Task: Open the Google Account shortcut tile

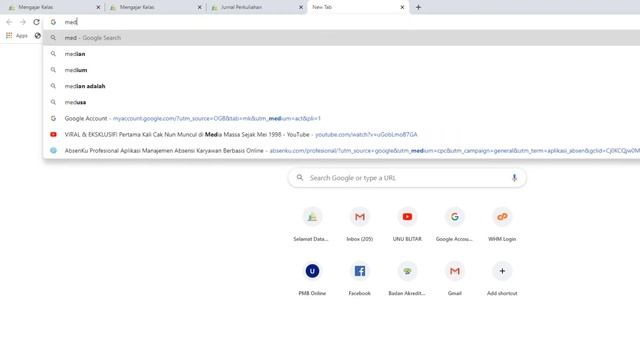Action: pyautogui.click(x=454, y=224)
